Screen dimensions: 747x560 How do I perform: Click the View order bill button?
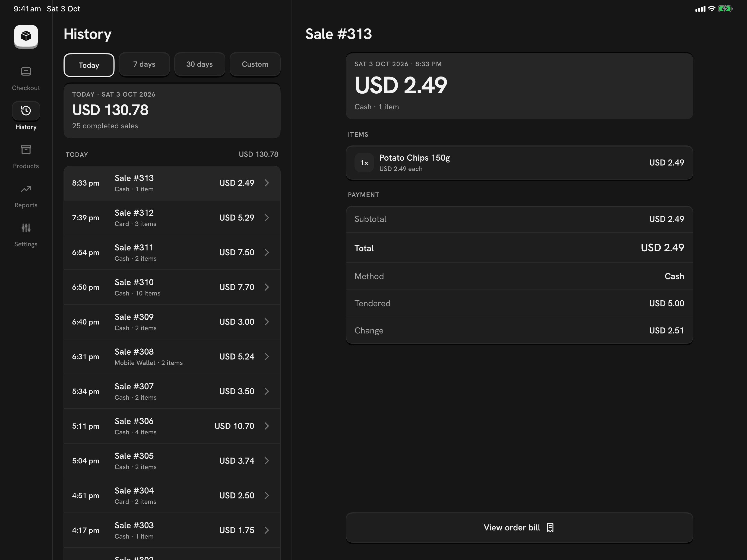(x=519, y=528)
